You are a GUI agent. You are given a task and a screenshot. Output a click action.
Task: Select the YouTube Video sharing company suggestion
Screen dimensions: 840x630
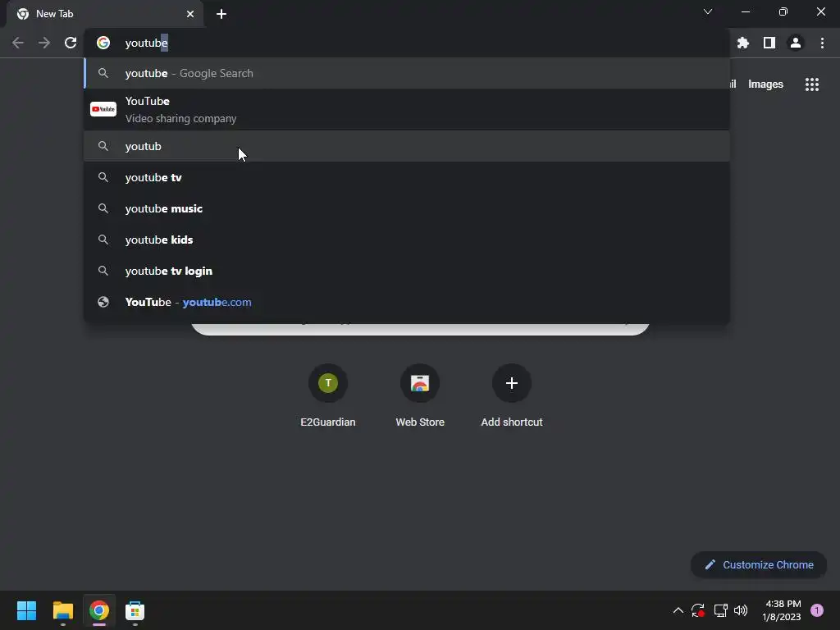pos(407,109)
